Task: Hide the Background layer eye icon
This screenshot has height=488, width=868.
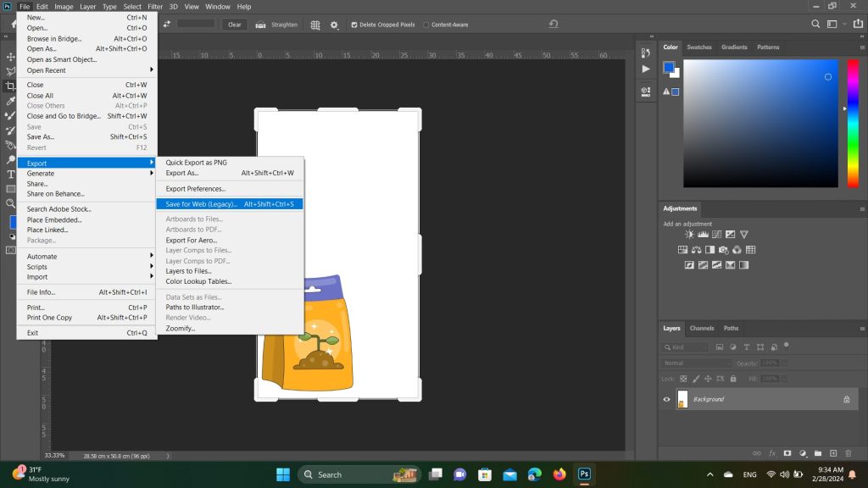Action: pos(666,399)
